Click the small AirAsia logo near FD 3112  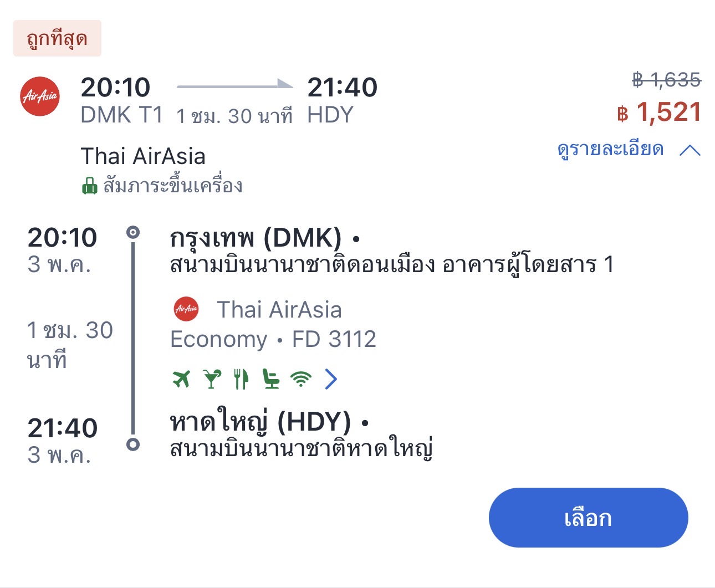186,309
